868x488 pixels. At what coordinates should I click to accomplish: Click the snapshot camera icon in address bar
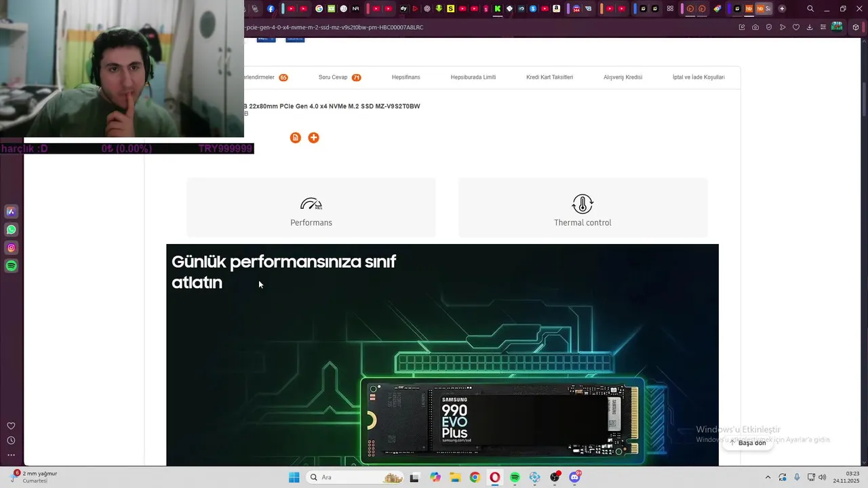point(755,27)
